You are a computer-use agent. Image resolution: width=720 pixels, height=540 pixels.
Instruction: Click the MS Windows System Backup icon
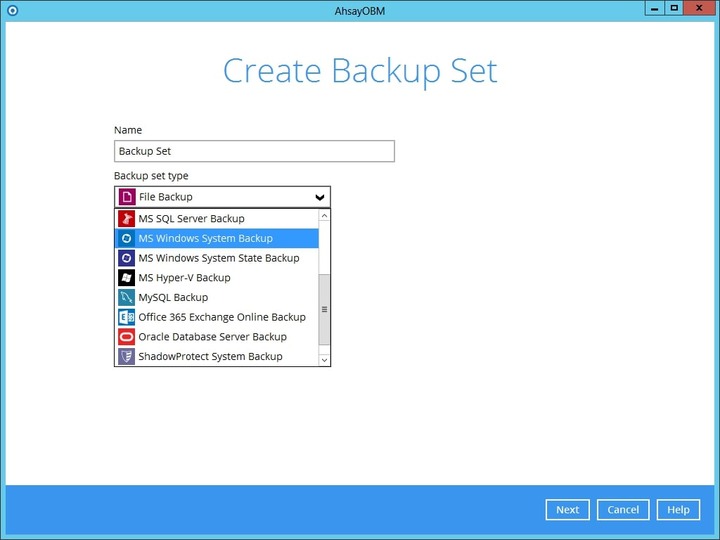(126, 238)
